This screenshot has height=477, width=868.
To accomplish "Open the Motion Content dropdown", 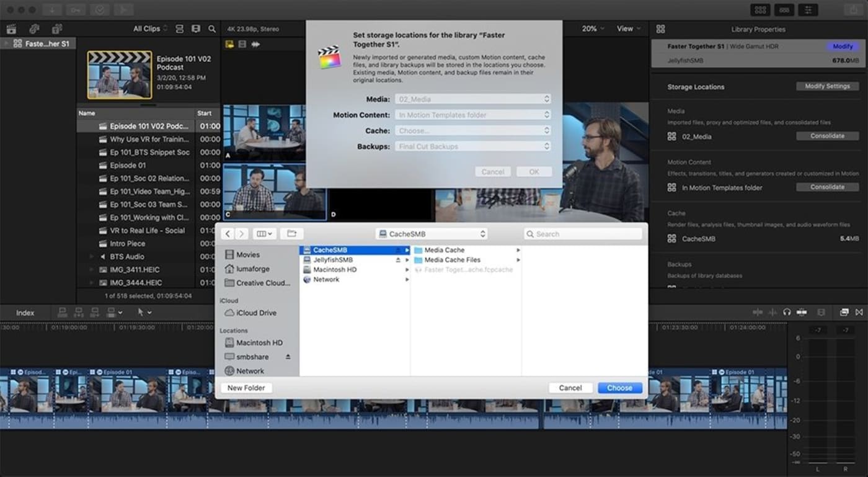I will (x=472, y=115).
